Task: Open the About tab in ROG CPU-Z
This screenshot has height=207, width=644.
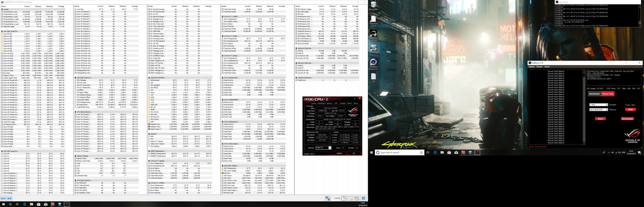Action: coord(356,103)
